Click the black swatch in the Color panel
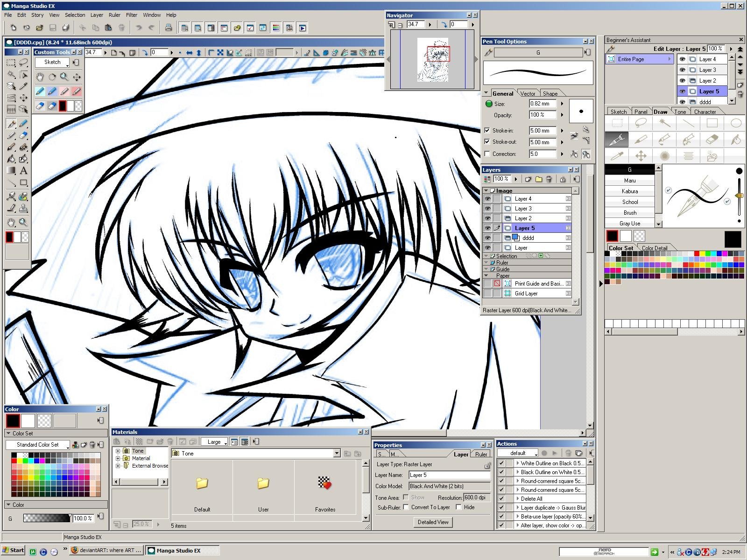This screenshot has width=747, height=560. tap(13, 421)
